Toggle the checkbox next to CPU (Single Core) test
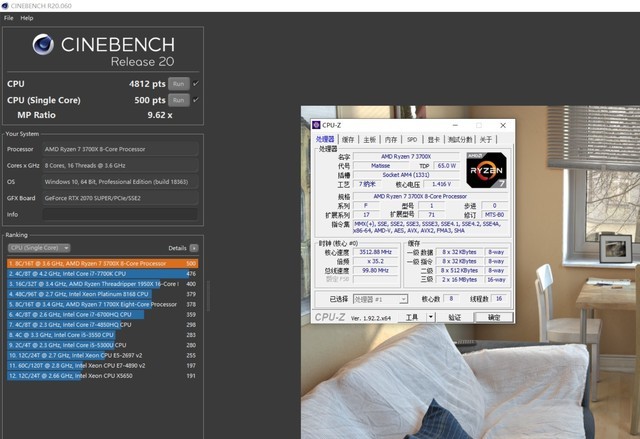Viewport: 640px width, 439px height. point(196,100)
